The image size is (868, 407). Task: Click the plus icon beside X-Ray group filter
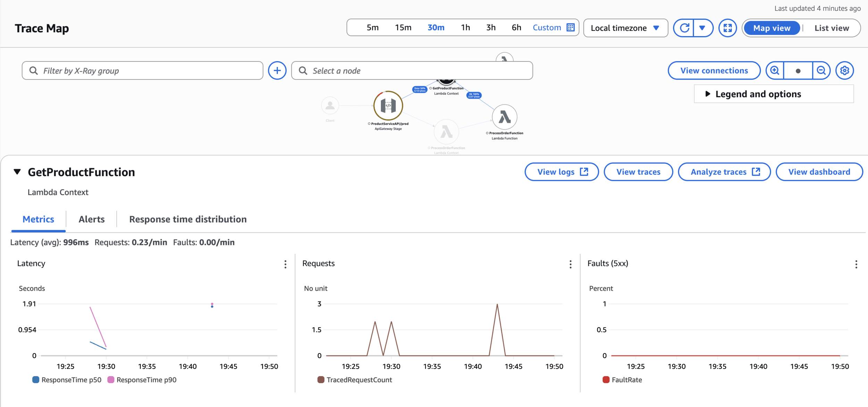click(277, 71)
